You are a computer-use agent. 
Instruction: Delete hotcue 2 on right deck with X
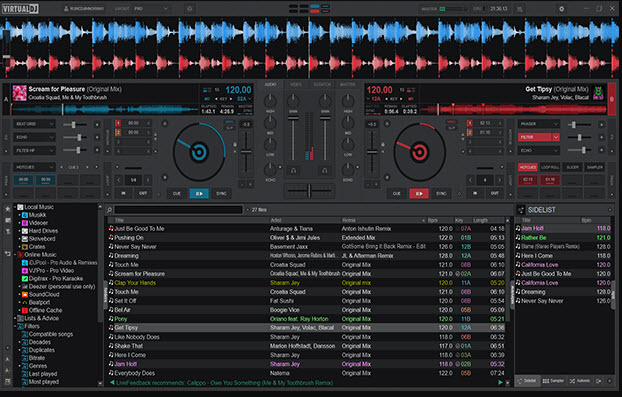tap(500, 132)
